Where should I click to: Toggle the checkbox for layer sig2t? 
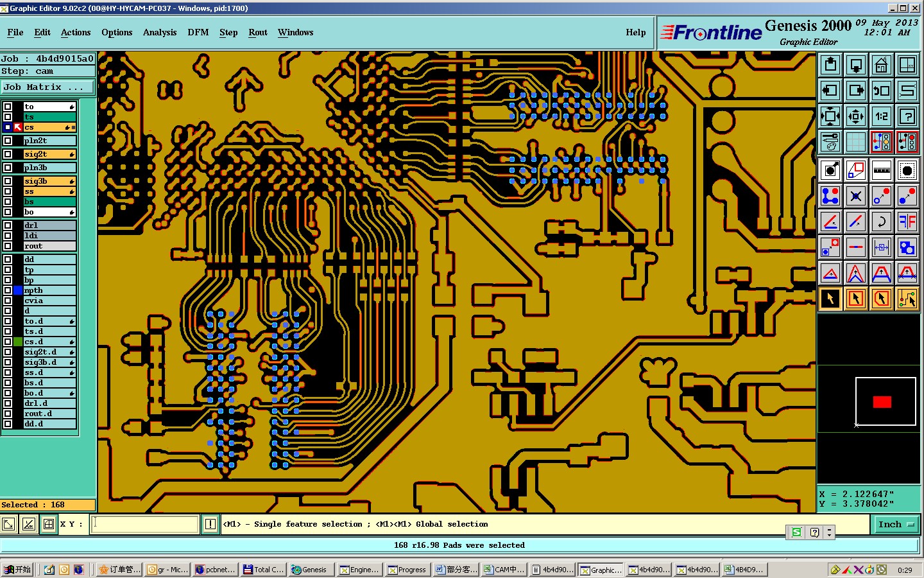[8, 154]
